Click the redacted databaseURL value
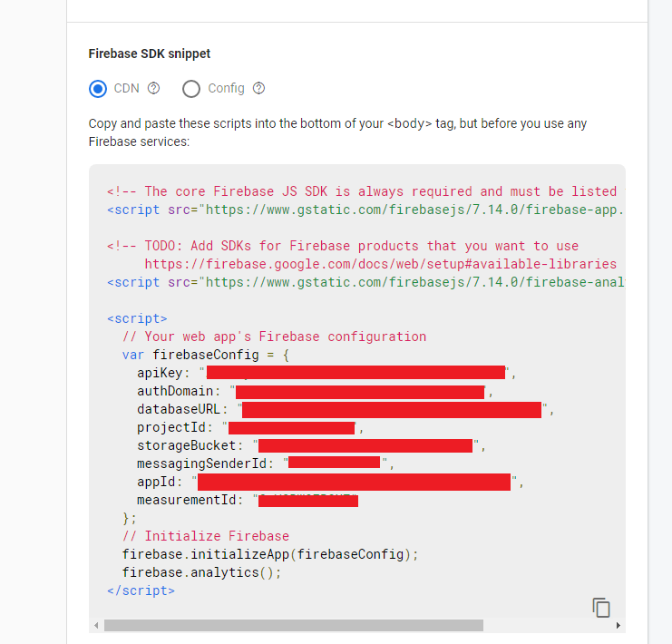This screenshot has height=644, width=672. click(x=391, y=409)
